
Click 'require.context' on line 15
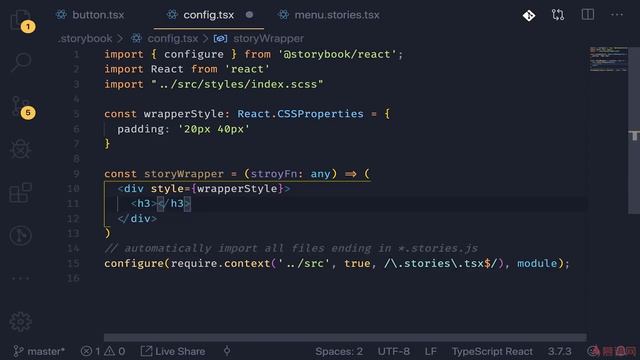click(x=220, y=263)
